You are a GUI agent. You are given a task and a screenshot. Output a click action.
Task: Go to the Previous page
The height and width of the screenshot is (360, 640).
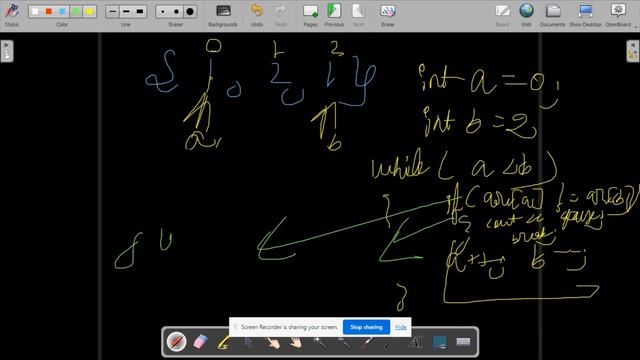334,15
